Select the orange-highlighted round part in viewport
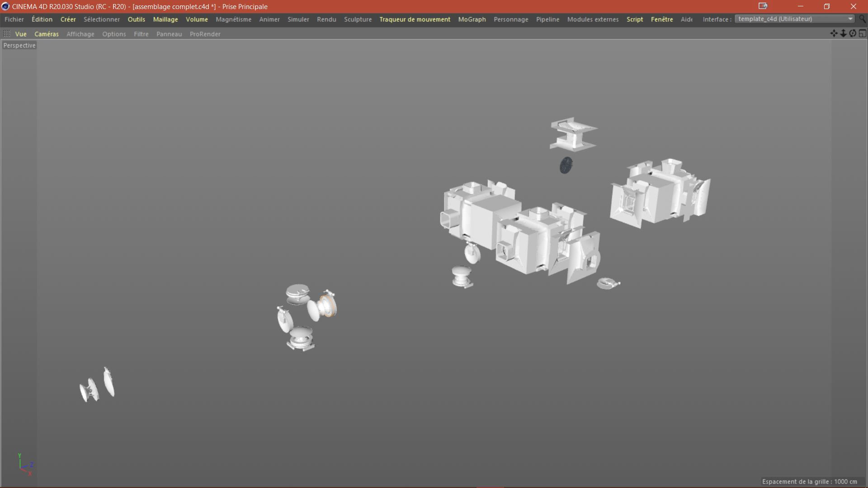 pyautogui.click(x=328, y=306)
